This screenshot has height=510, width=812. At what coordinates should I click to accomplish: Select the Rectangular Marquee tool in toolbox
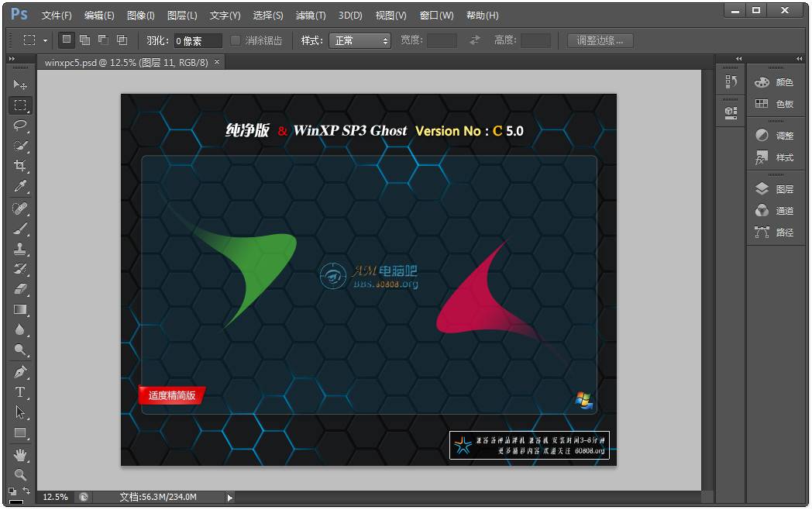[x=20, y=105]
